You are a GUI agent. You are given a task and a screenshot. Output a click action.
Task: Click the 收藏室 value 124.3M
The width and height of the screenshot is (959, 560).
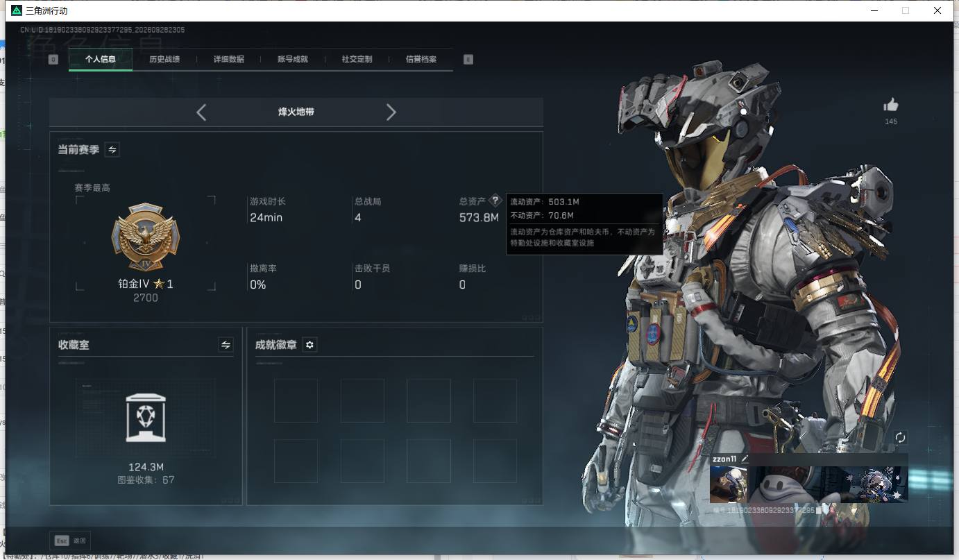(x=146, y=467)
